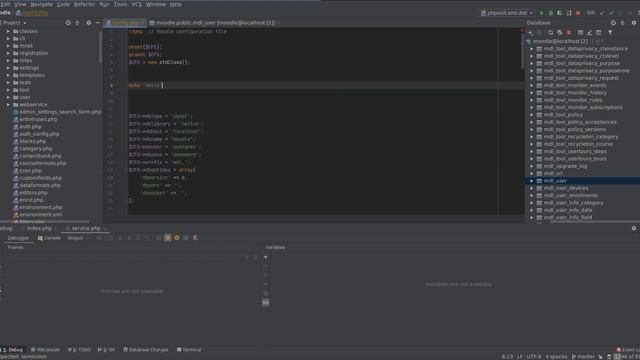Open the auth.php file in Project tree
Viewport: 640px width, 360px height.
click(x=30, y=127)
